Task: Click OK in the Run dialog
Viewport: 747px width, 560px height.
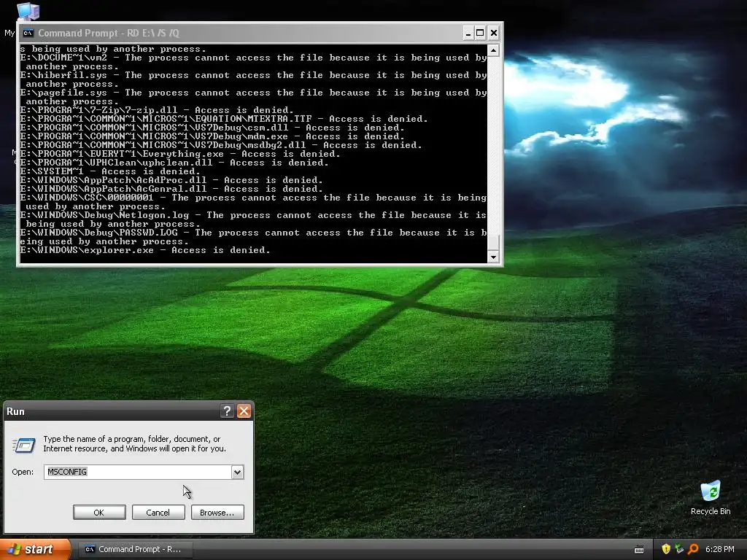Action: coord(99,513)
